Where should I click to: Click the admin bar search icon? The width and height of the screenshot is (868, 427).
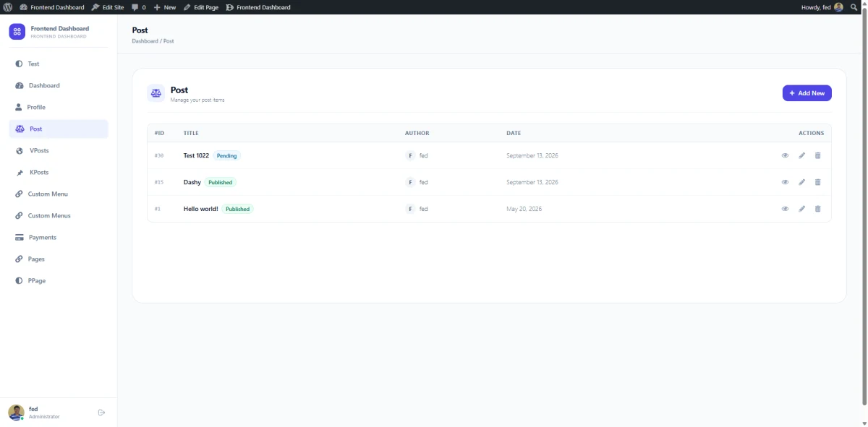click(x=854, y=7)
